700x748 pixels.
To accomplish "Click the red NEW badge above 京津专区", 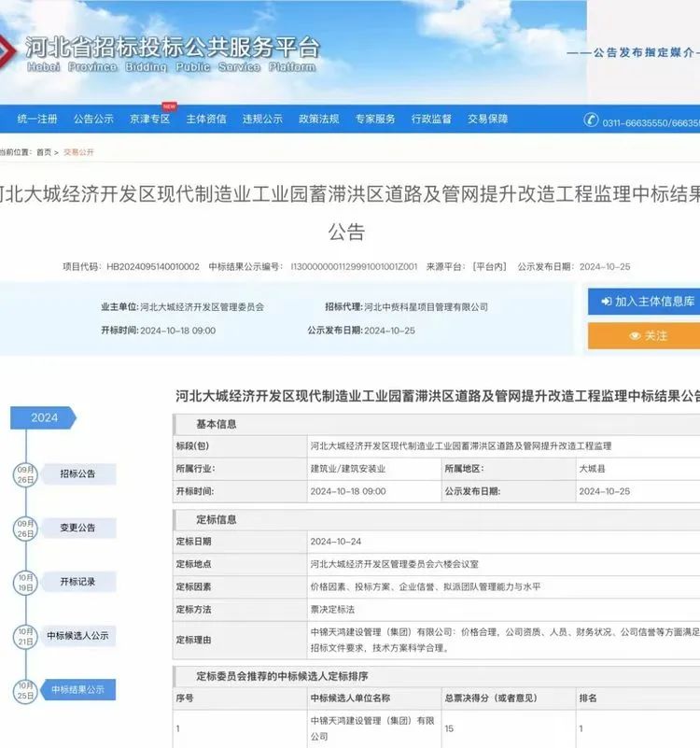I will pos(169,106).
